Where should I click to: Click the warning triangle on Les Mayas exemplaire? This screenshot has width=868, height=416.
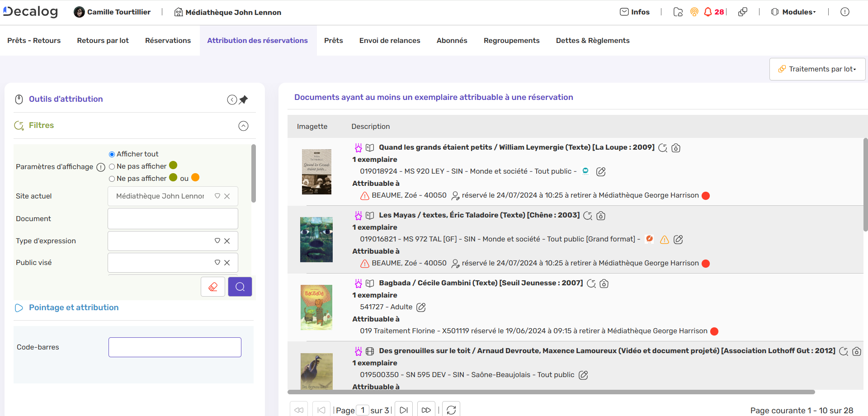pyautogui.click(x=665, y=240)
